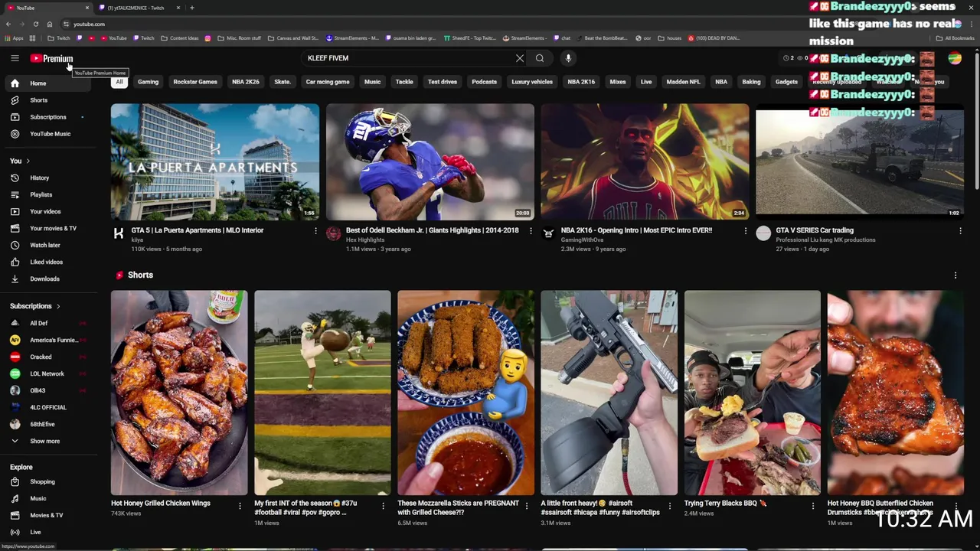Open Watch later list
This screenshot has height=551, width=980.
pyautogui.click(x=49, y=245)
